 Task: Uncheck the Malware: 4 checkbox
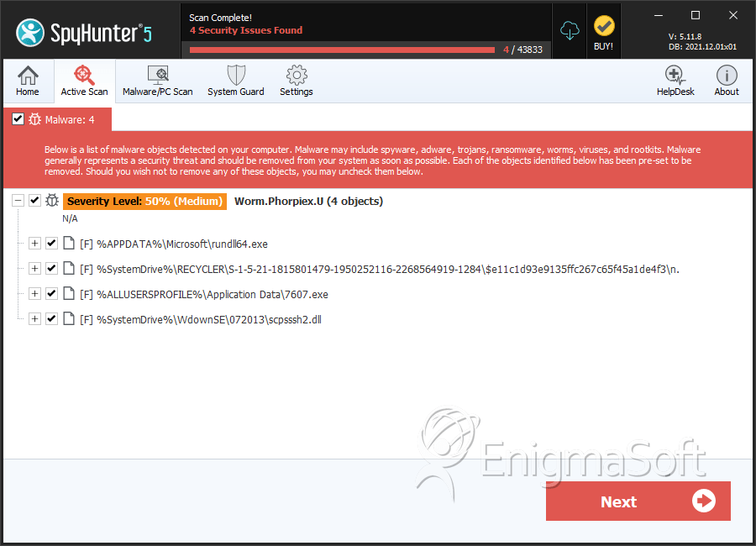pos(18,119)
